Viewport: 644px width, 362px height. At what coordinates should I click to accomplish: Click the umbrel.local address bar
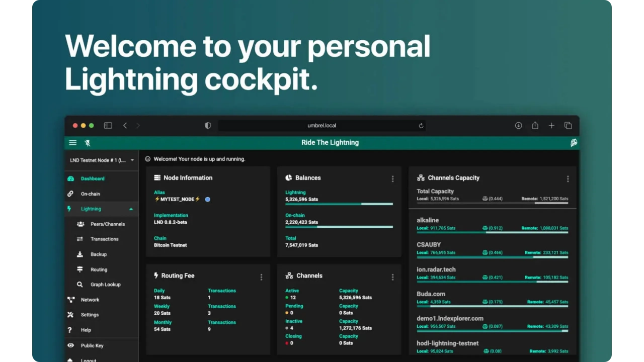322,126
